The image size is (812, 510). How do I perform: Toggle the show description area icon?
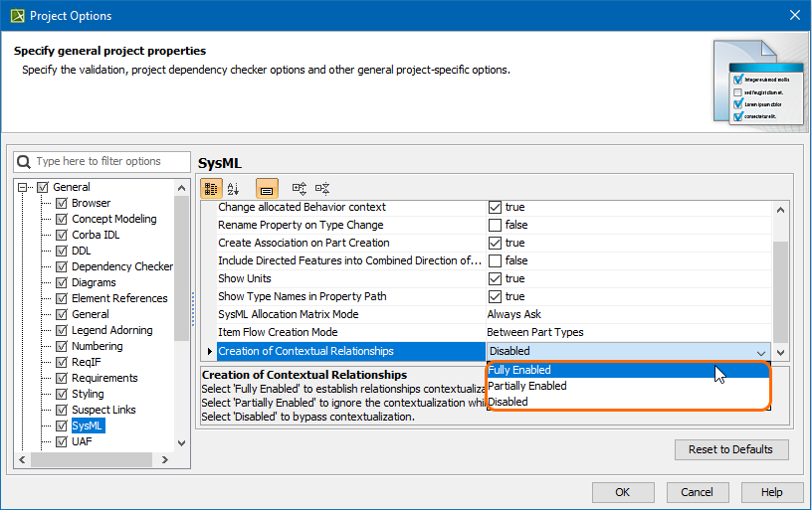(267, 188)
